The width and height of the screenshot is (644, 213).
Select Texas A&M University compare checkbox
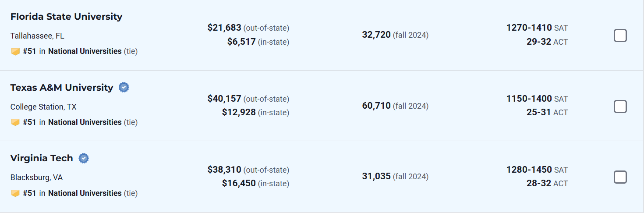point(620,106)
